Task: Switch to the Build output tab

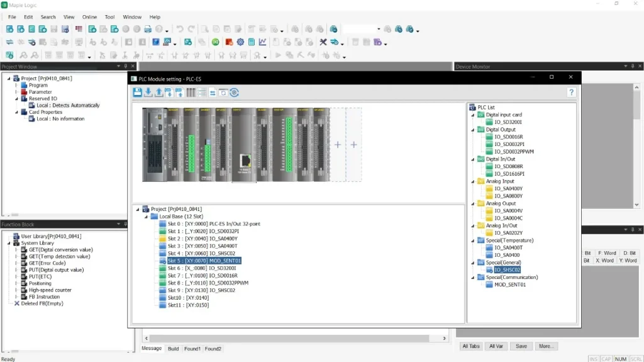Action: pos(174,349)
